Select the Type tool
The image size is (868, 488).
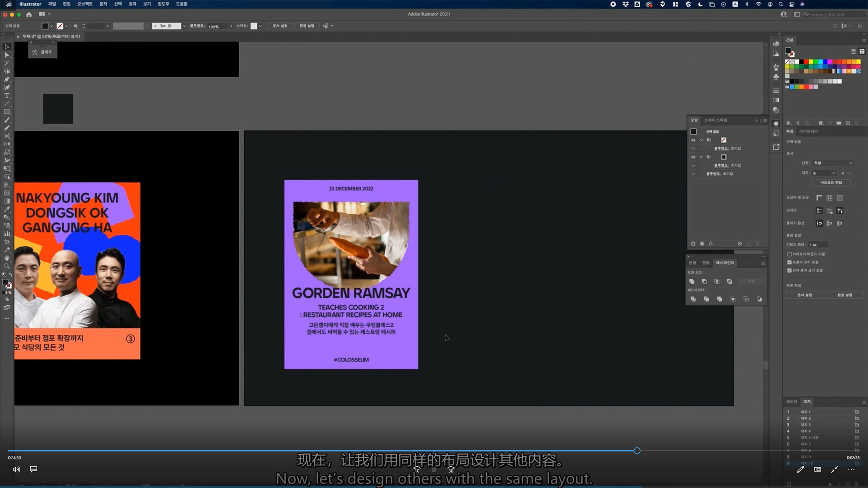(x=7, y=95)
